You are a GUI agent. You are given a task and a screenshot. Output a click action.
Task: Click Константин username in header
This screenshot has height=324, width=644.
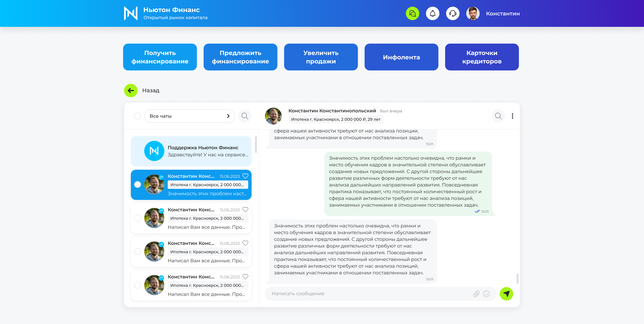point(503,13)
